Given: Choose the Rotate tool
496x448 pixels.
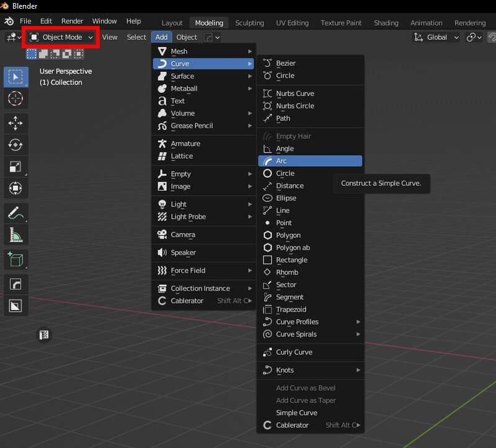Looking at the screenshot, I should [16, 145].
